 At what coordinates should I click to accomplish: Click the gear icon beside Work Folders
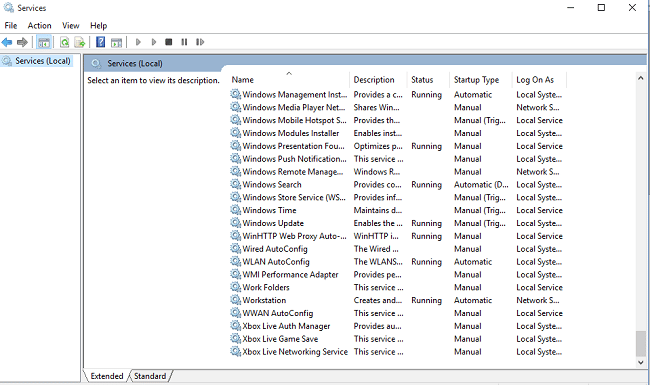pyautogui.click(x=235, y=287)
